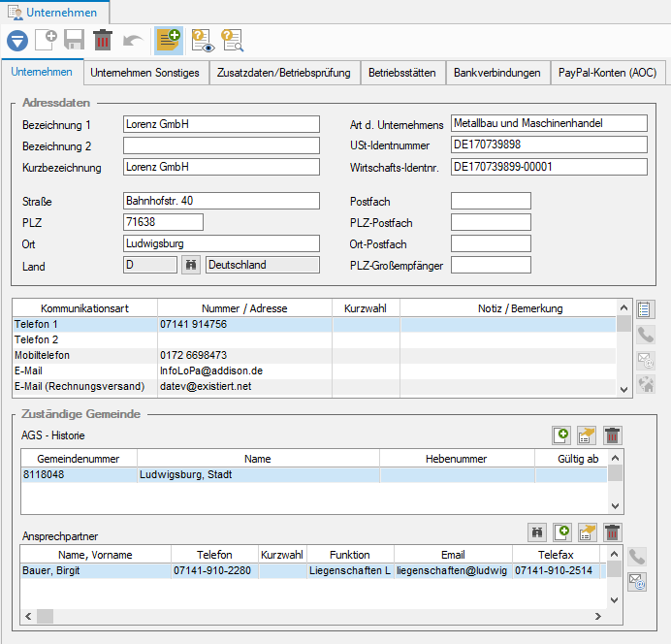
Task: Click Funktion column header in Ansprechpartner
Action: click(350, 555)
